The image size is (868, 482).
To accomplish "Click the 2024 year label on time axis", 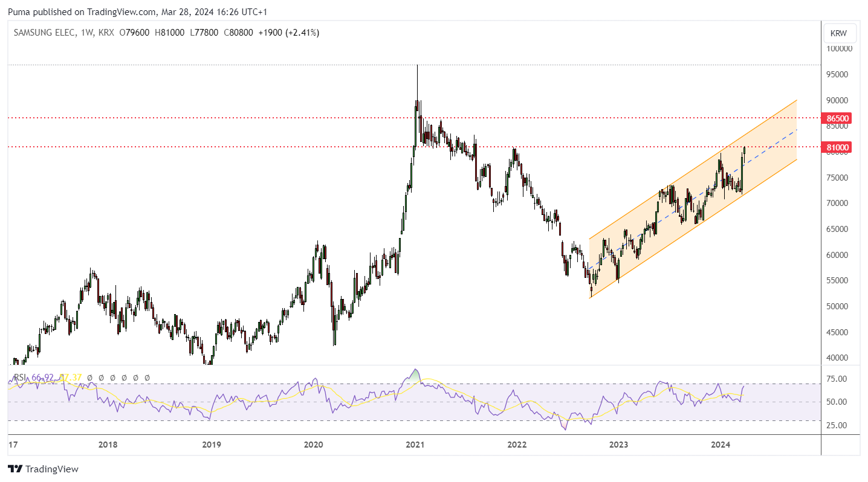I will click(x=721, y=445).
